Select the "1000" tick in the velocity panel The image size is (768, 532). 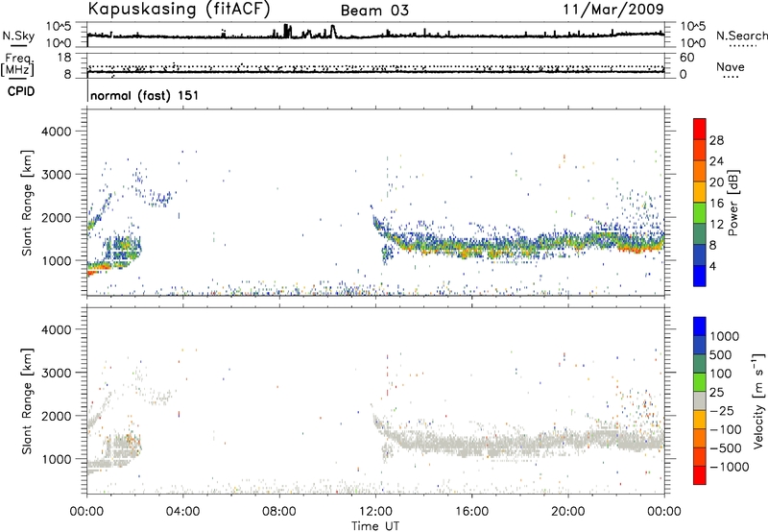coord(56,459)
